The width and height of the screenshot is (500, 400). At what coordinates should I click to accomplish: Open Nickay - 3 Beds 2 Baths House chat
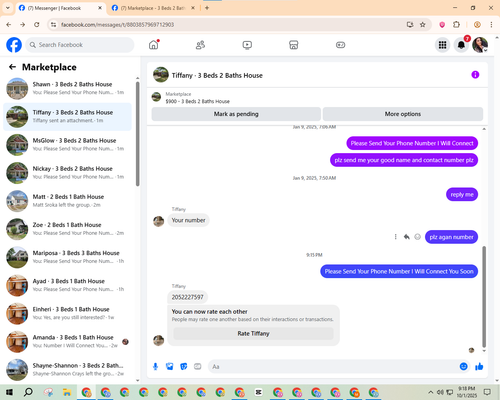tap(67, 173)
